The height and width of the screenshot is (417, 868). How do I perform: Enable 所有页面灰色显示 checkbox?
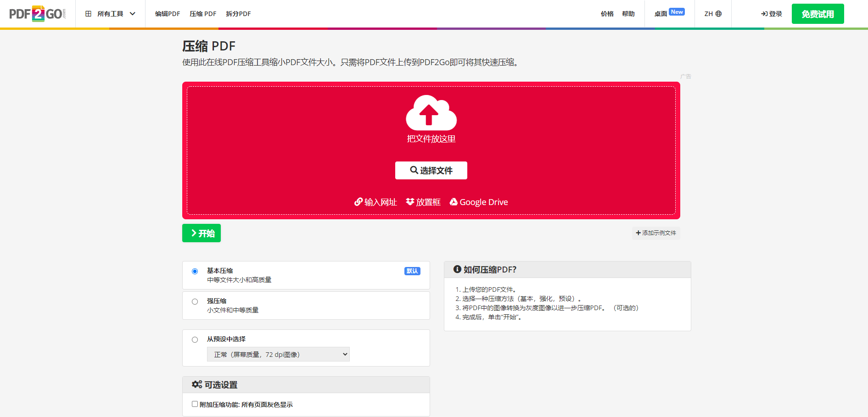[195, 403]
